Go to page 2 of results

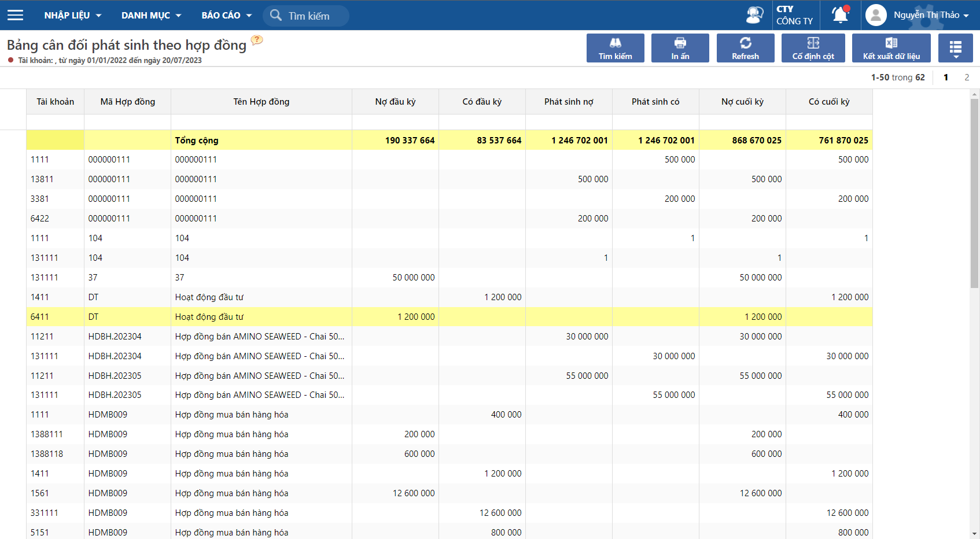coord(966,77)
